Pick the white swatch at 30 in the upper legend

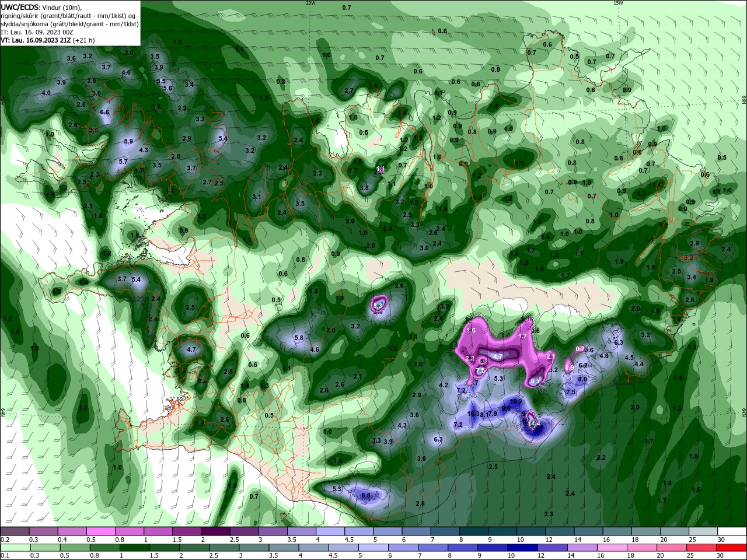(x=732, y=531)
